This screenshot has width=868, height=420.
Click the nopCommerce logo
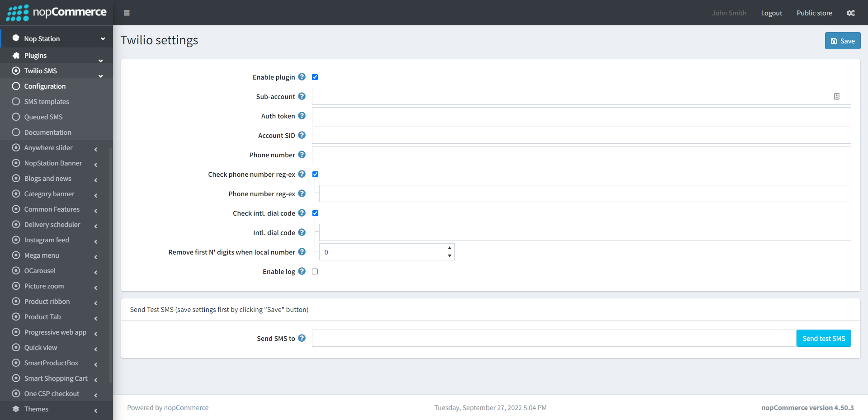click(x=57, y=12)
